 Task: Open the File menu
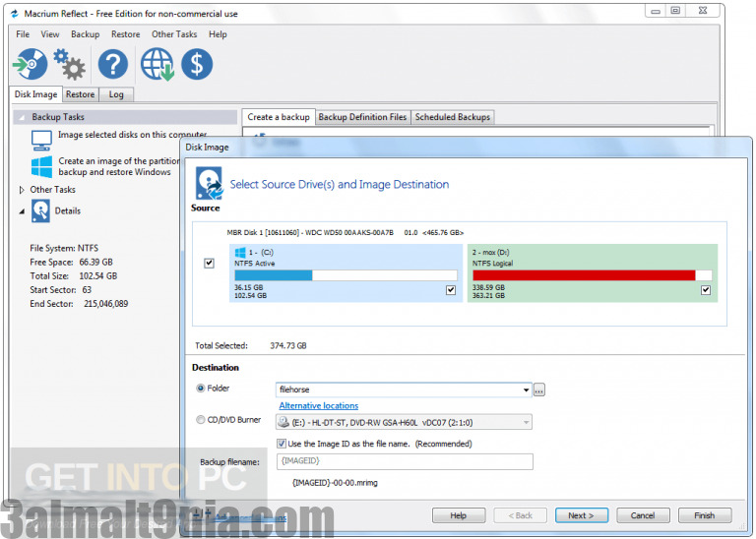(x=23, y=34)
